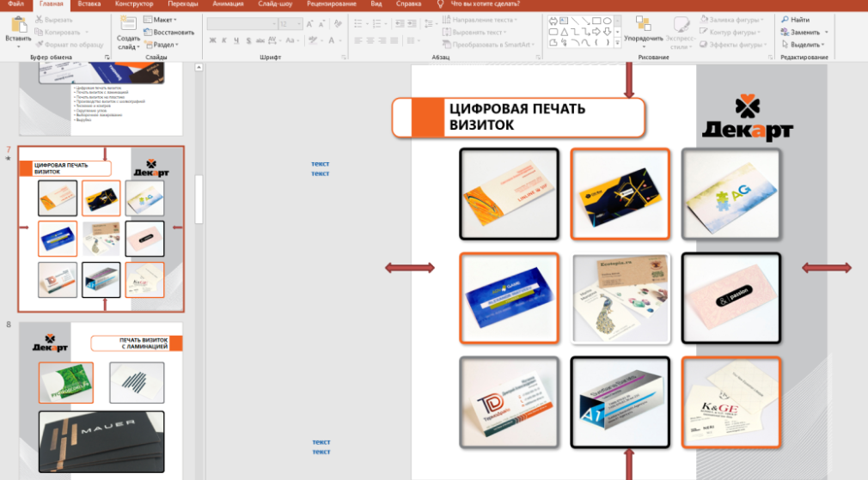The width and height of the screenshot is (868, 480).
Task: Toggle justify text alignment
Action: pos(394,40)
